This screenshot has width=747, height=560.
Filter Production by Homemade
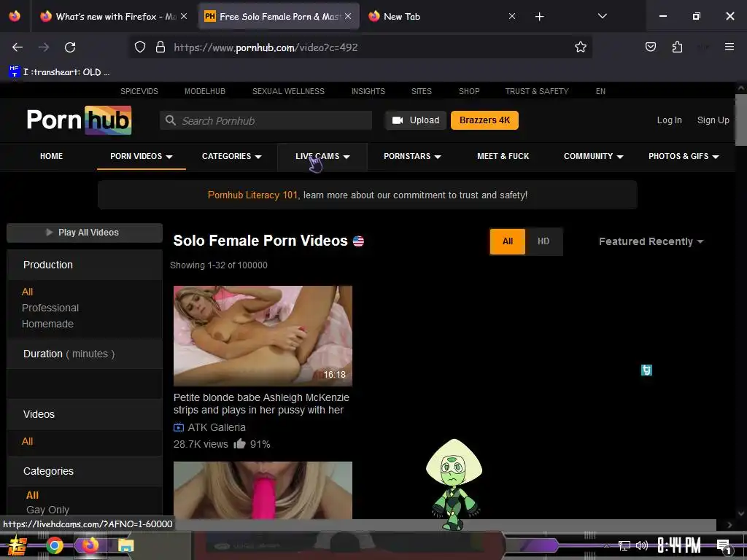coord(47,324)
